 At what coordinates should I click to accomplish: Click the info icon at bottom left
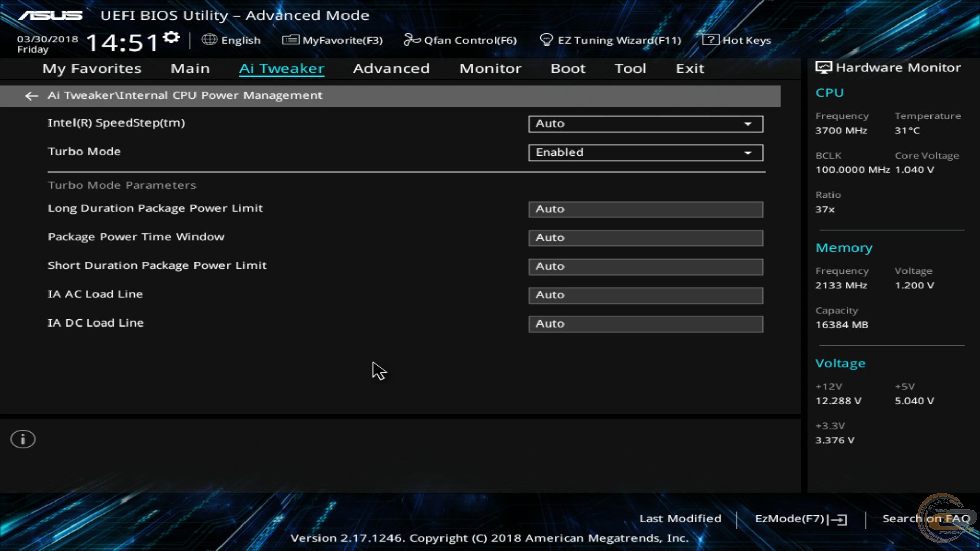23,439
